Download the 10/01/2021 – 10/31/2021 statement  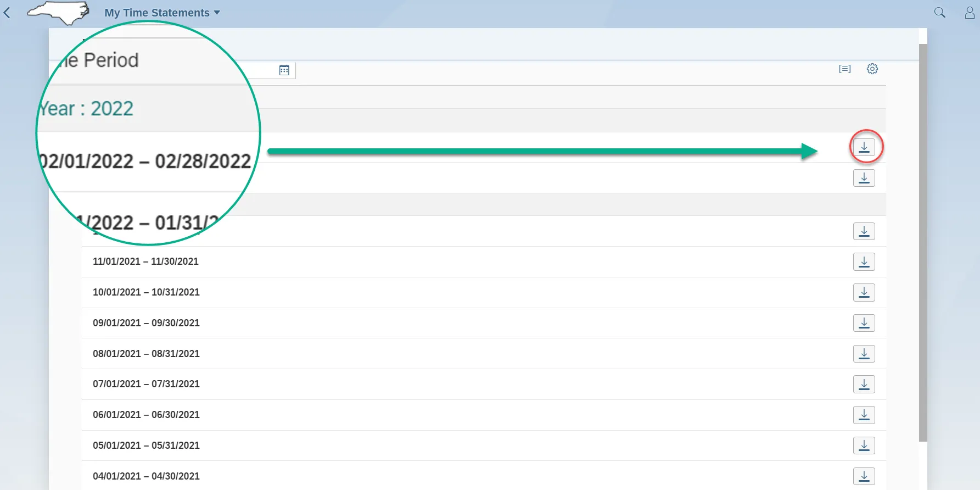864,293
